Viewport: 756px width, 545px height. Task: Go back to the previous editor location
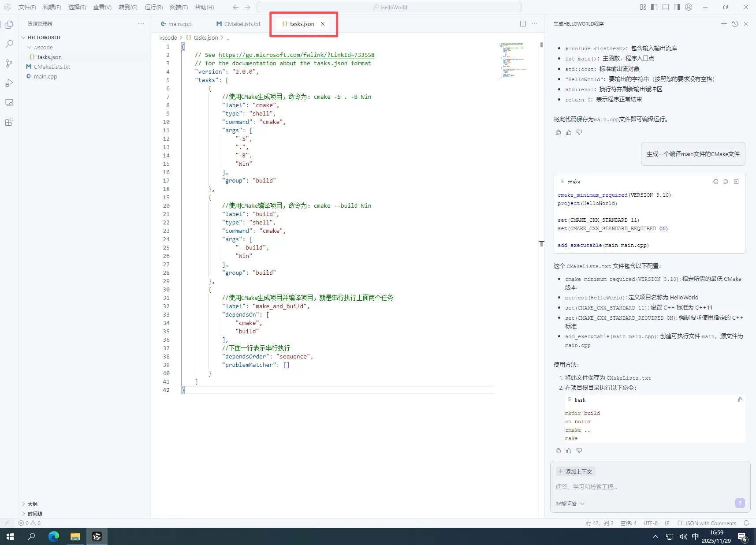point(236,7)
